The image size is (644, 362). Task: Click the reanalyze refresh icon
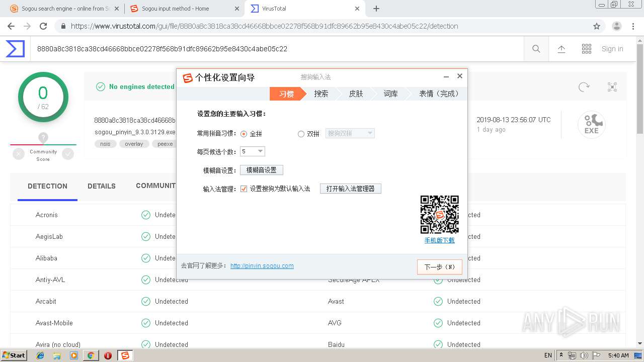[x=584, y=87]
